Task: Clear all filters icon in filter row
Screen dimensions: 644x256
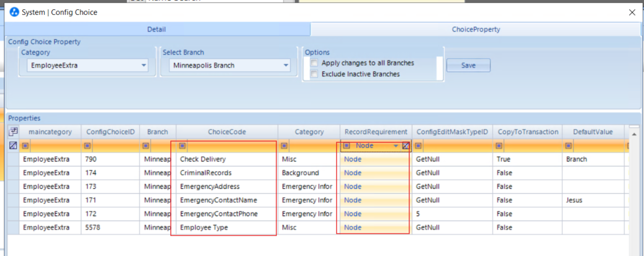Action: coord(13,145)
